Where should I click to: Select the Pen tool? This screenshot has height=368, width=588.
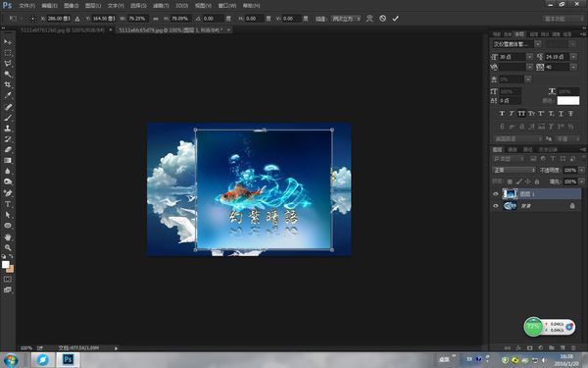coord(8,193)
